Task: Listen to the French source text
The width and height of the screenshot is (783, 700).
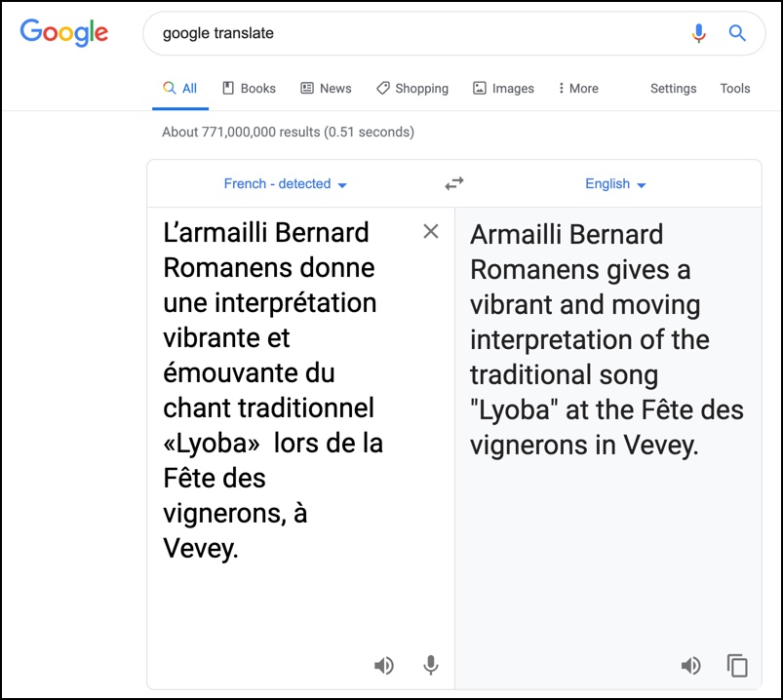Action: tap(384, 665)
